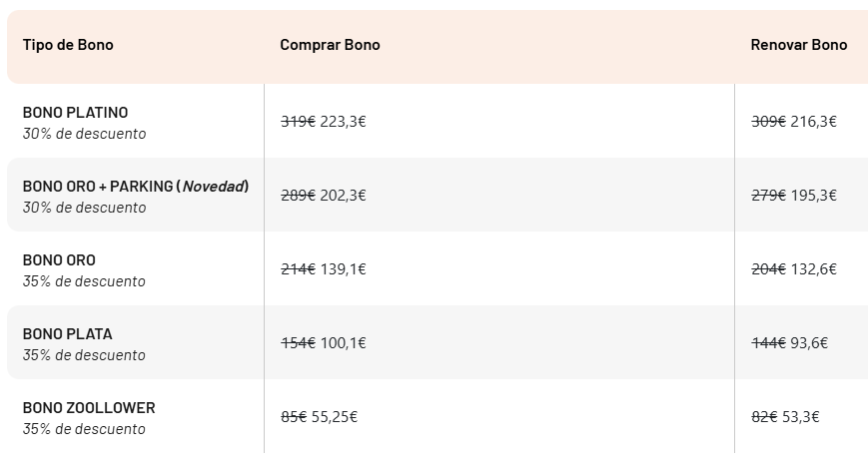
Task: Click the BONO ORO row label
Action: pos(59,259)
